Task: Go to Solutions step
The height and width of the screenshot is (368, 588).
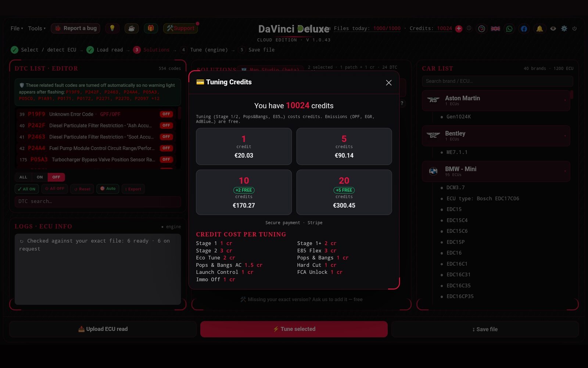Action: 151,50
